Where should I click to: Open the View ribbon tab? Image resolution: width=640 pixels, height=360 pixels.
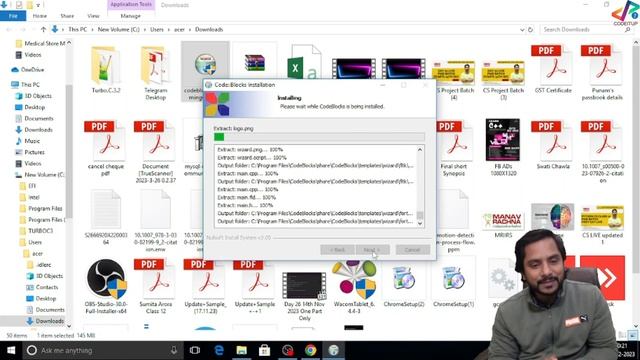point(93,16)
